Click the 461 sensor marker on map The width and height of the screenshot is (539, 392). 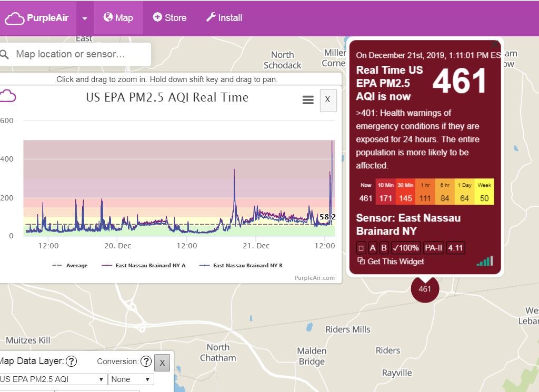[425, 289]
